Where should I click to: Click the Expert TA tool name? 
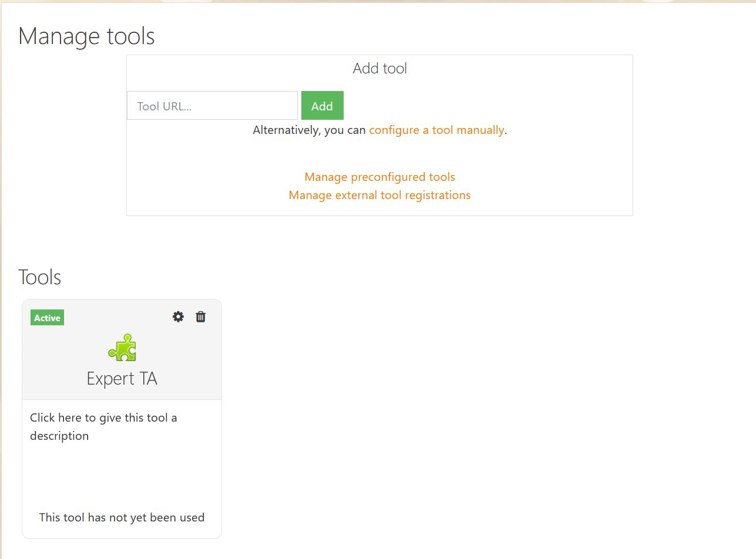(122, 378)
